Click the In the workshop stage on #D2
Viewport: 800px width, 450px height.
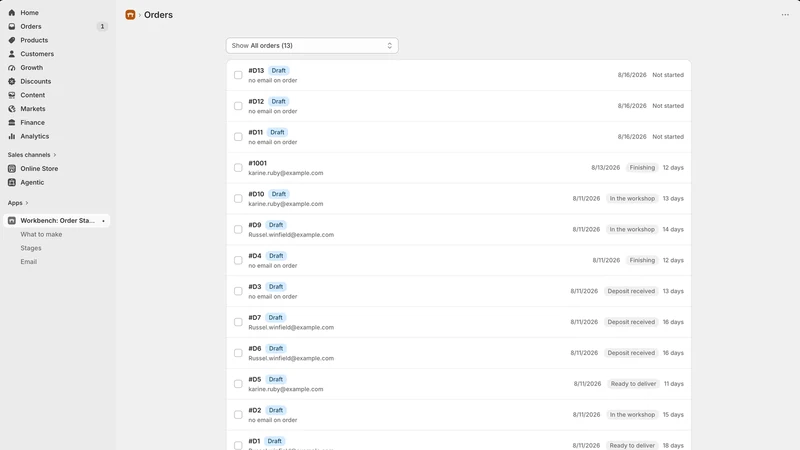[x=632, y=415]
